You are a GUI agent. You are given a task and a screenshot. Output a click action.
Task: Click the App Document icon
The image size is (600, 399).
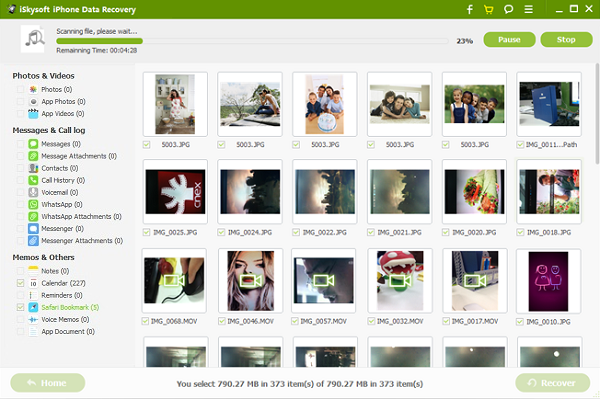click(x=33, y=332)
